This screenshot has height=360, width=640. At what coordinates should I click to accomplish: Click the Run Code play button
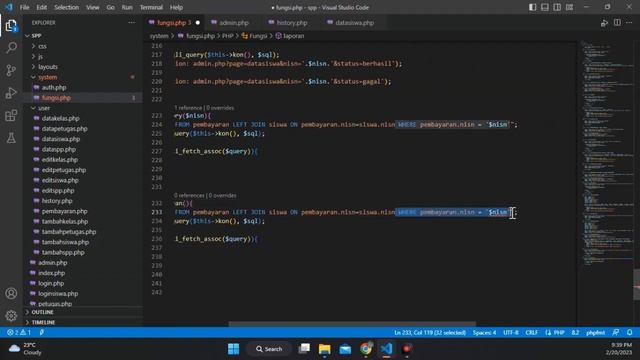click(x=604, y=23)
